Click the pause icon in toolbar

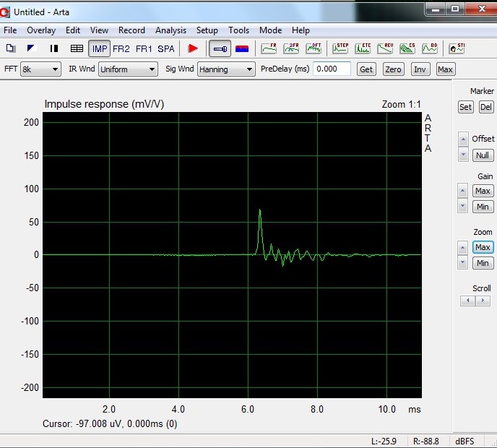[x=53, y=48]
